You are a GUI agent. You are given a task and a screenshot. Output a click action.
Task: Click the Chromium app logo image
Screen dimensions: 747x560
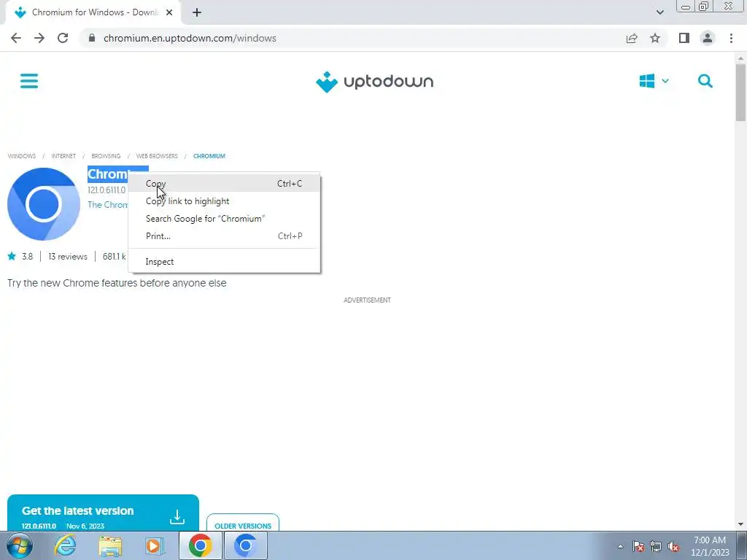tap(44, 204)
